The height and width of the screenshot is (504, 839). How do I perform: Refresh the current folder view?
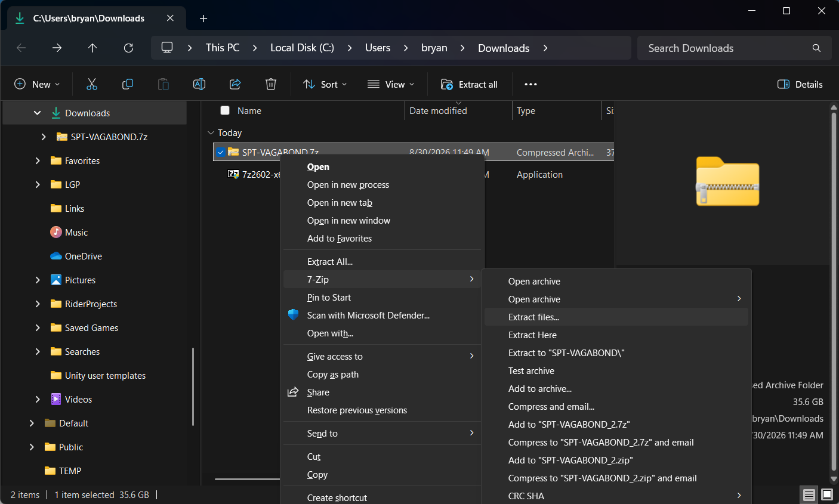pos(128,48)
